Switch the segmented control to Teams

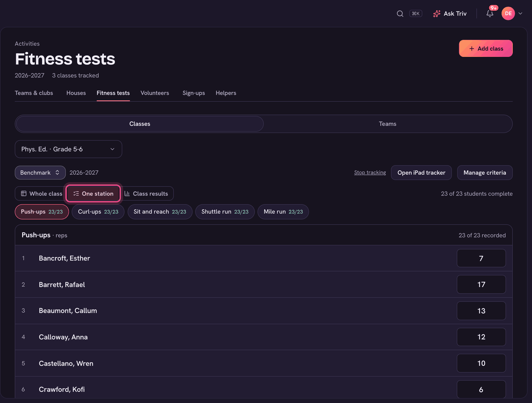click(388, 124)
